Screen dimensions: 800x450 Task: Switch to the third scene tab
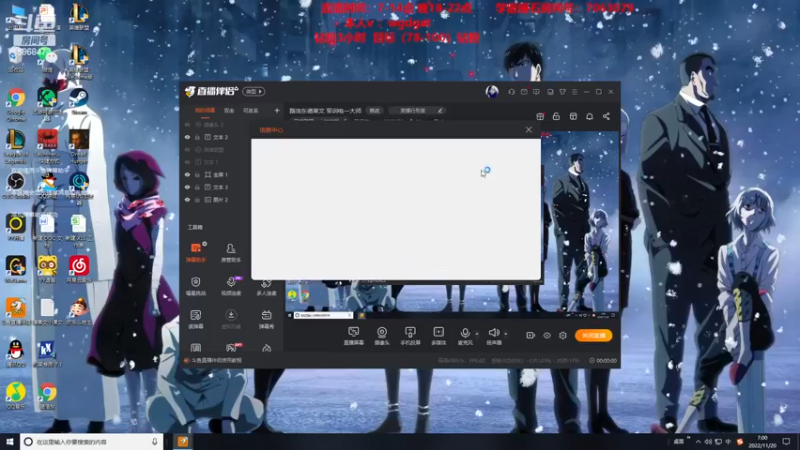(x=251, y=110)
